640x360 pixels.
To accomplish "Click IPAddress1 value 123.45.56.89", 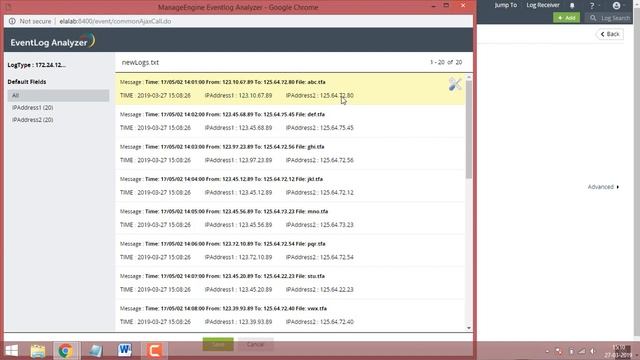I will pos(255,225).
